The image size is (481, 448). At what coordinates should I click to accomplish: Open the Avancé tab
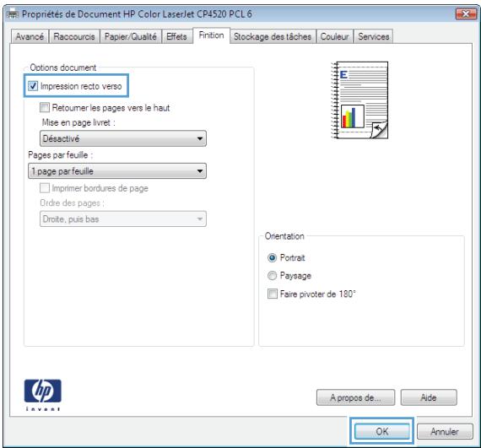coord(30,36)
